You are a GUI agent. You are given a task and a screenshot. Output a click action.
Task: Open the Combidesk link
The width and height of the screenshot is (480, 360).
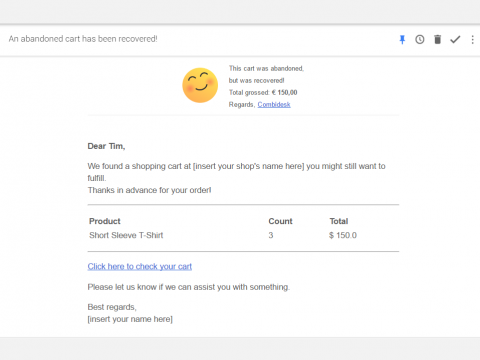pyautogui.click(x=274, y=105)
